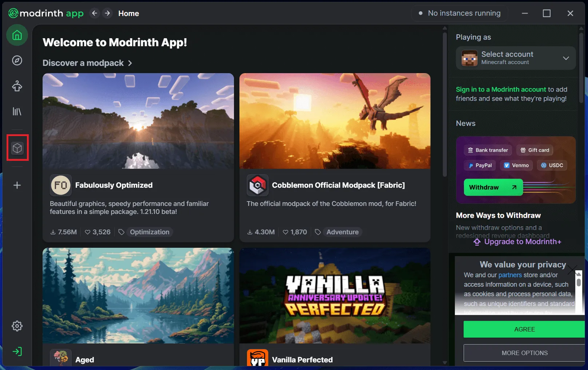The height and width of the screenshot is (370, 588).
Task: Open MORE OPTIONS in privacy dialog
Action: (524, 353)
